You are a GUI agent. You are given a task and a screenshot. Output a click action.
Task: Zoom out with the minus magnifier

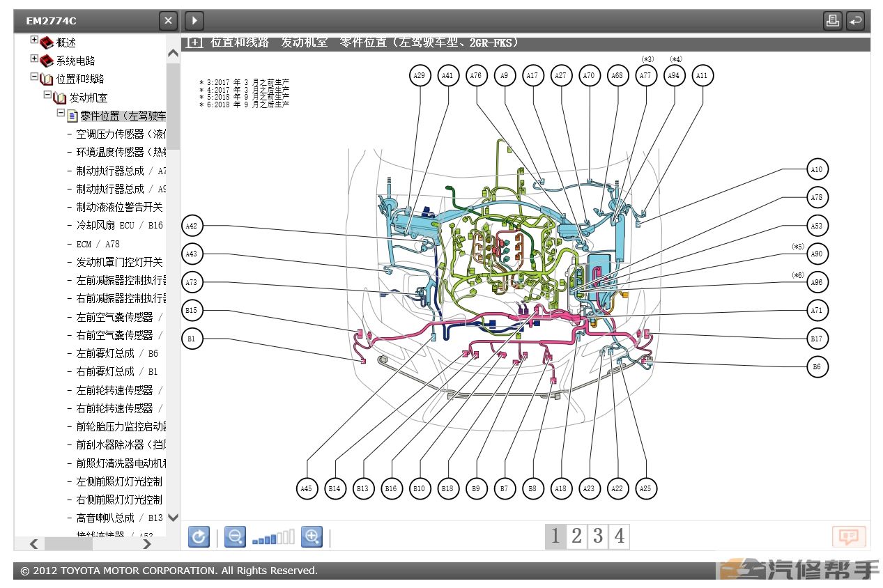coord(235,536)
